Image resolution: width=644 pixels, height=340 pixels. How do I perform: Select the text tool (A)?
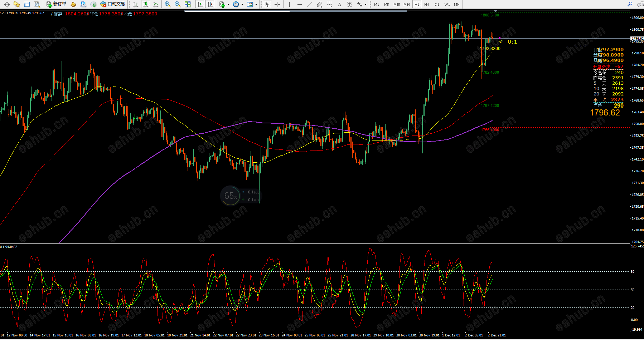(x=339, y=4)
